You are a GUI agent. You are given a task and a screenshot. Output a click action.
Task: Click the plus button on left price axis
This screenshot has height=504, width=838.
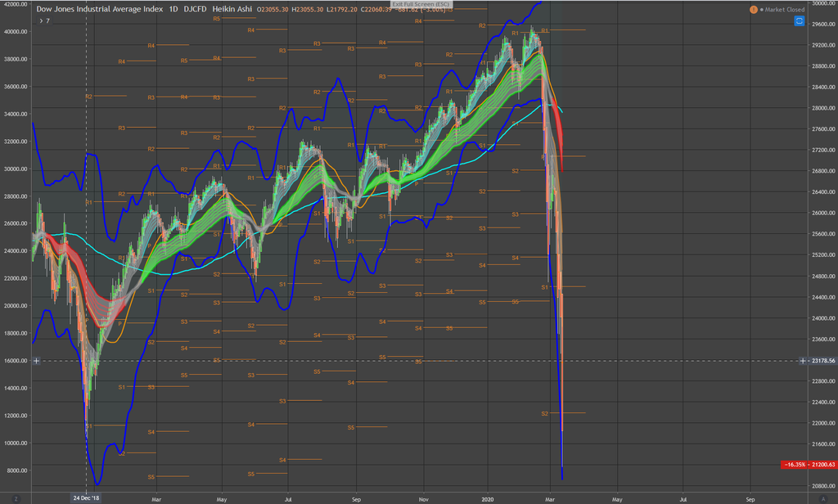[36, 361]
